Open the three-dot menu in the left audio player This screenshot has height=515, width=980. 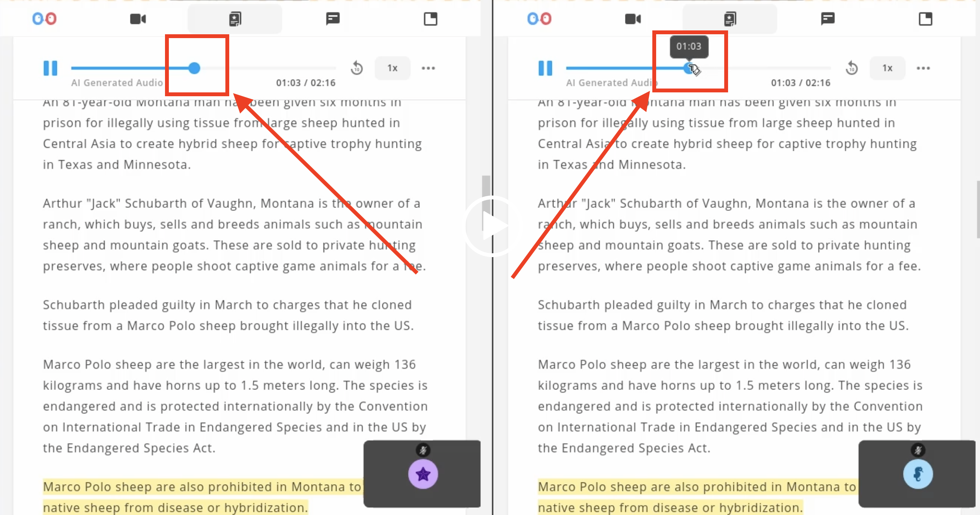(428, 68)
